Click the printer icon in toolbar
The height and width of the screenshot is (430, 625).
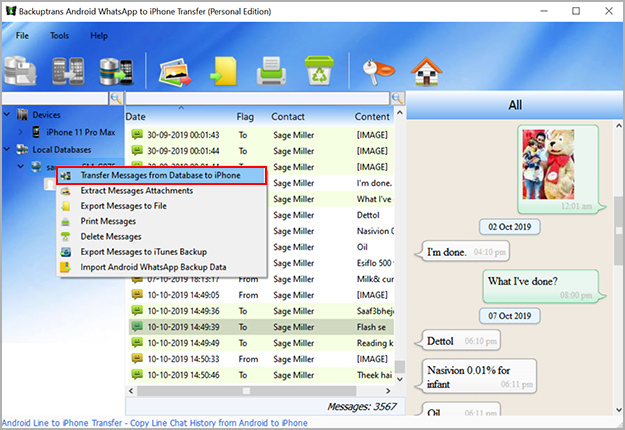(x=271, y=71)
